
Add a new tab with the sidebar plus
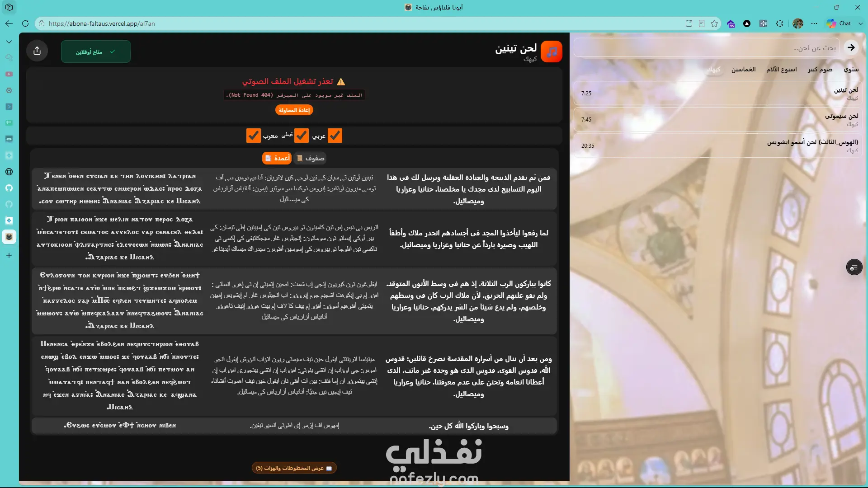tap(9, 255)
